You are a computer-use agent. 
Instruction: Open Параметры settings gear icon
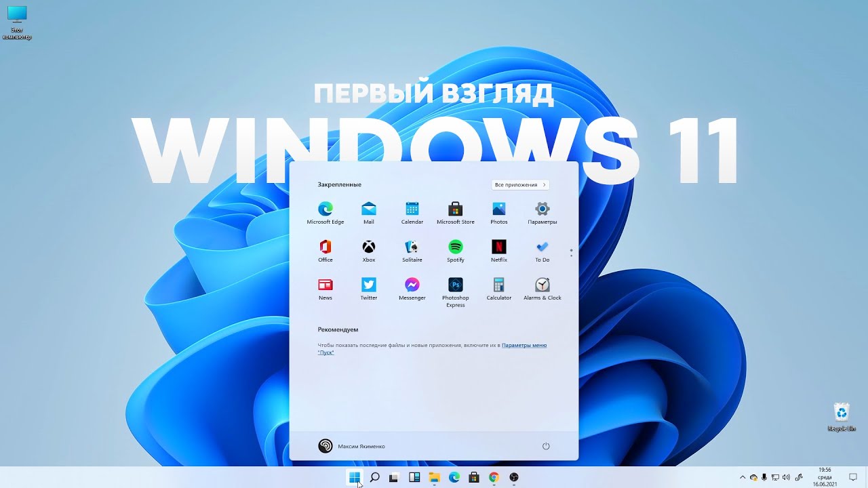point(542,213)
